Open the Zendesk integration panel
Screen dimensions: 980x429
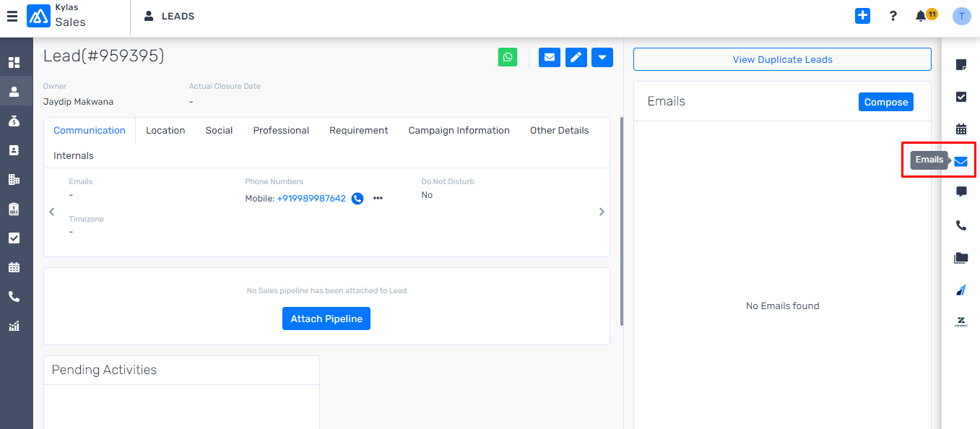[961, 321]
